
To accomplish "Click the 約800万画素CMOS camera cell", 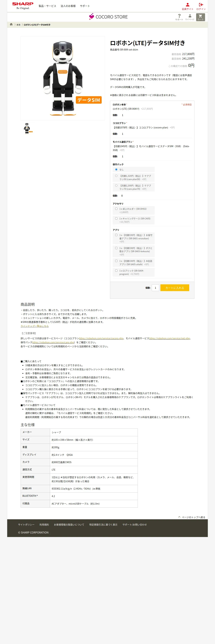I will (94, 462).
